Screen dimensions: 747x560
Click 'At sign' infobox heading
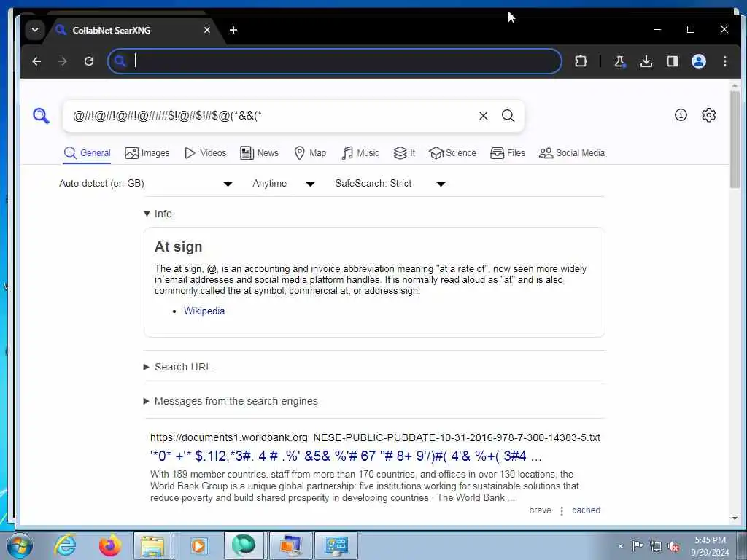tap(178, 246)
